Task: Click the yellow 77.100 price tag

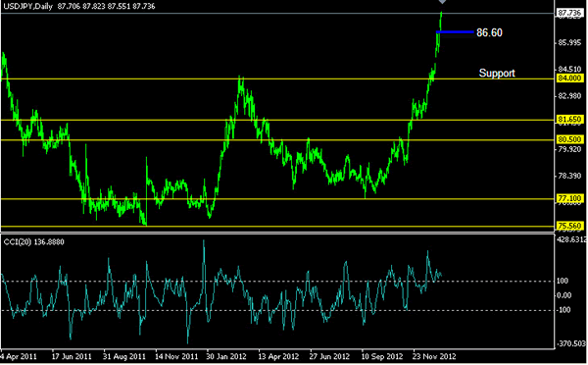Action: coord(569,198)
